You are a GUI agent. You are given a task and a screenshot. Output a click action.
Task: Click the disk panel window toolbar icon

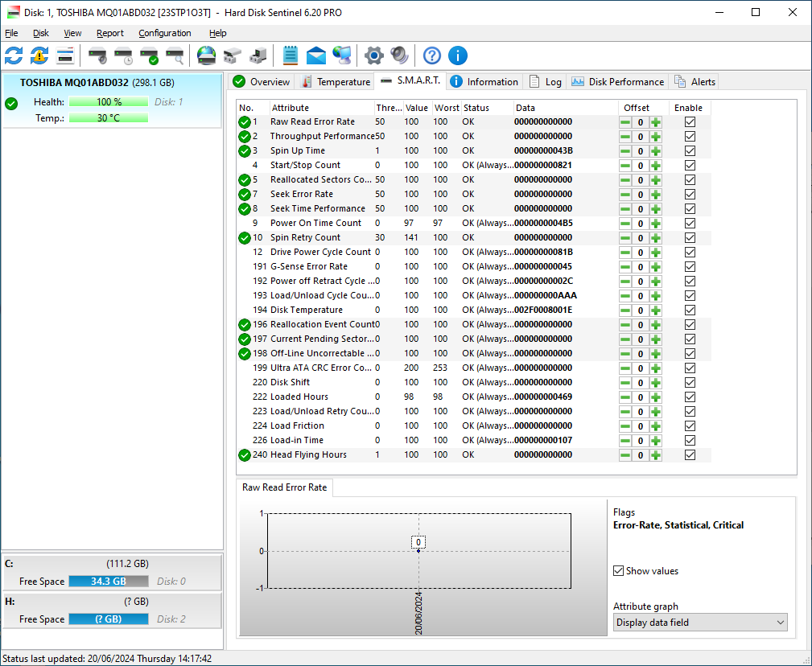coord(65,55)
